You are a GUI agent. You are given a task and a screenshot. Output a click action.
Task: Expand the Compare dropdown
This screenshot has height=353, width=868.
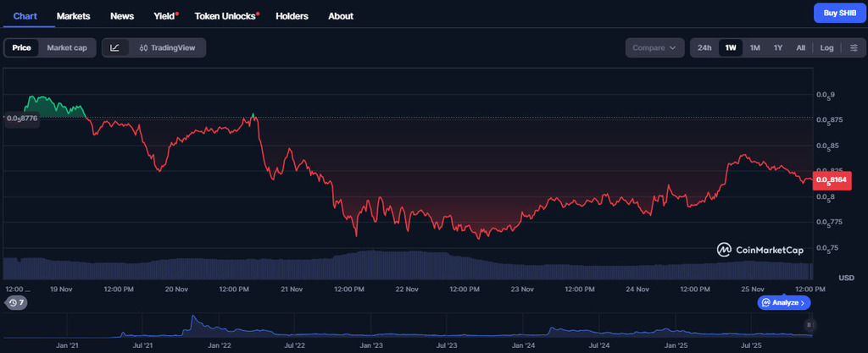tap(654, 47)
